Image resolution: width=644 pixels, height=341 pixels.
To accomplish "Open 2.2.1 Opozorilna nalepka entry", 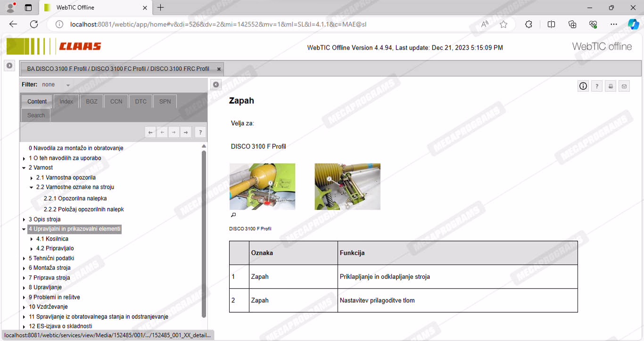I will (75, 199).
